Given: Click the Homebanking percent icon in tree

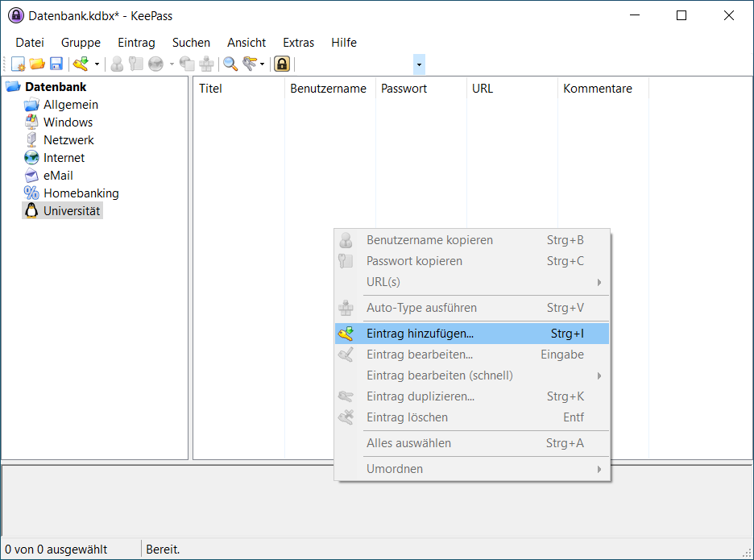Looking at the screenshot, I should pyautogui.click(x=31, y=193).
